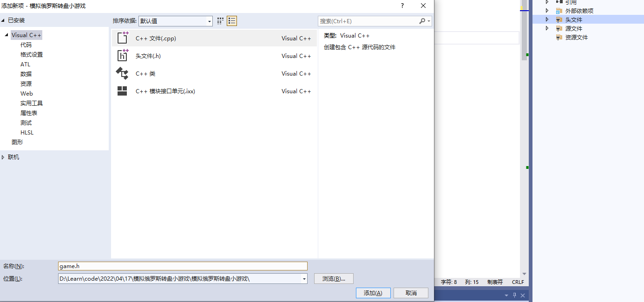Select 资源文件 label in Solution Explorer

(577, 37)
